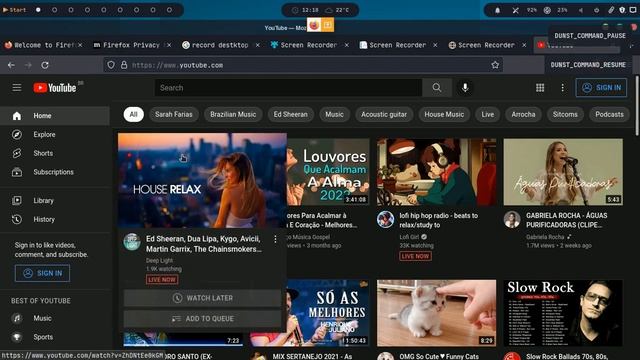Select the Podcasts filter chip
640x360 pixels.
pyautogui.click(x=609, y=115)
